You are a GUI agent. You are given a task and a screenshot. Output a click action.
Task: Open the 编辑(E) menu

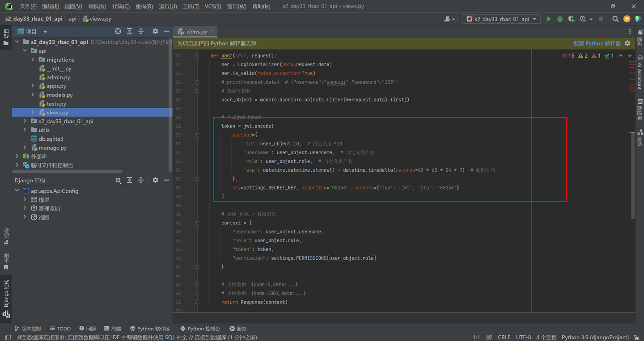(x=51, y=6)
